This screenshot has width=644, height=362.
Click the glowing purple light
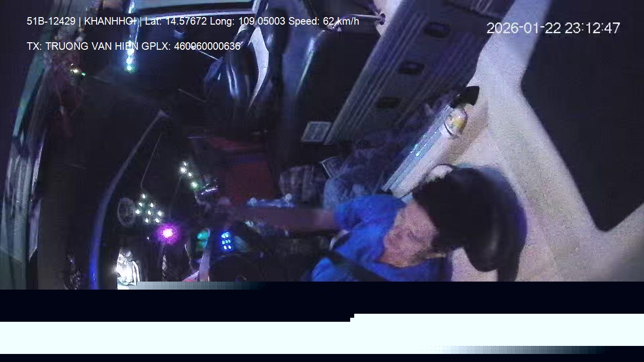click(168, 233)
